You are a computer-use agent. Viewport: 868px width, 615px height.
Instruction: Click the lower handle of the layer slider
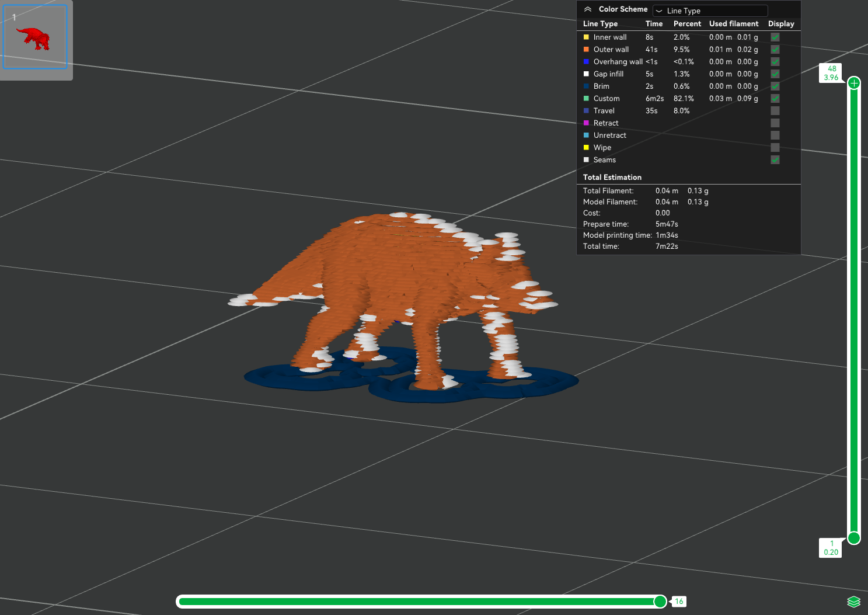pos(854,538)
